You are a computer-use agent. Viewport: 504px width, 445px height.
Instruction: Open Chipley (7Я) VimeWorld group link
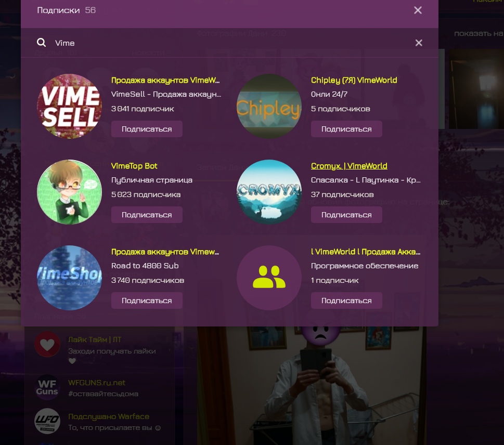[x=354, y=81]
